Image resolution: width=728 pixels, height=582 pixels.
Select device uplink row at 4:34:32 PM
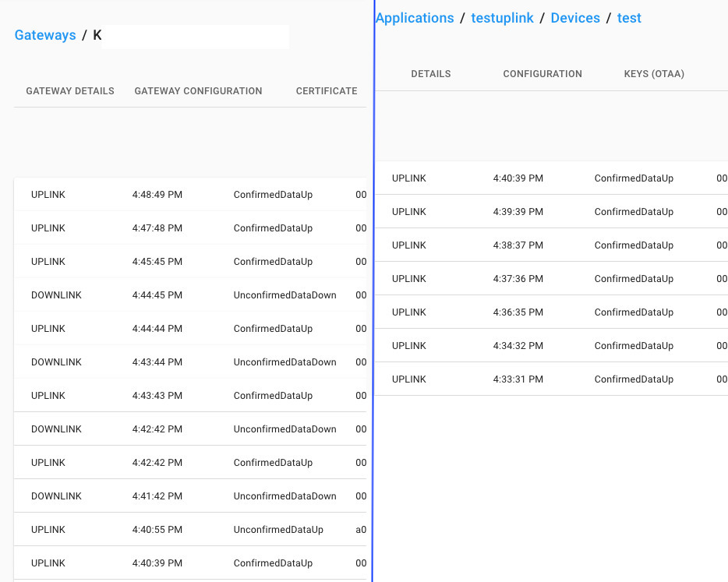(x=552, y=345)
